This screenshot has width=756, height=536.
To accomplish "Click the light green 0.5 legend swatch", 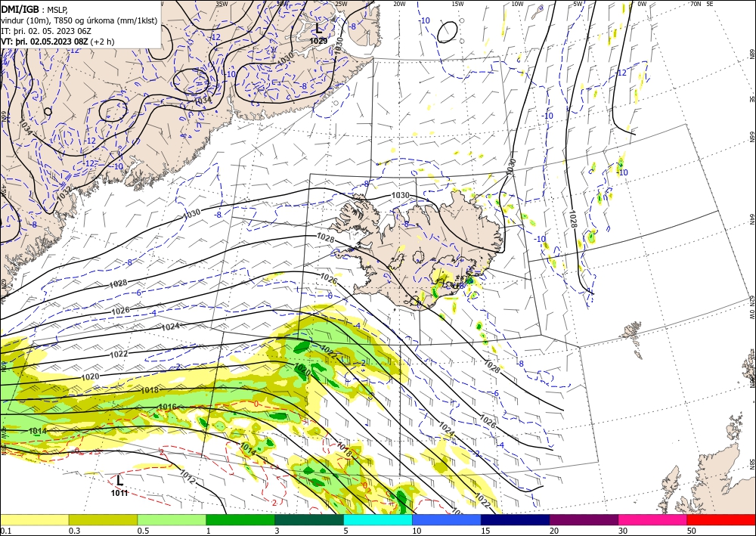I will point(172,519).
